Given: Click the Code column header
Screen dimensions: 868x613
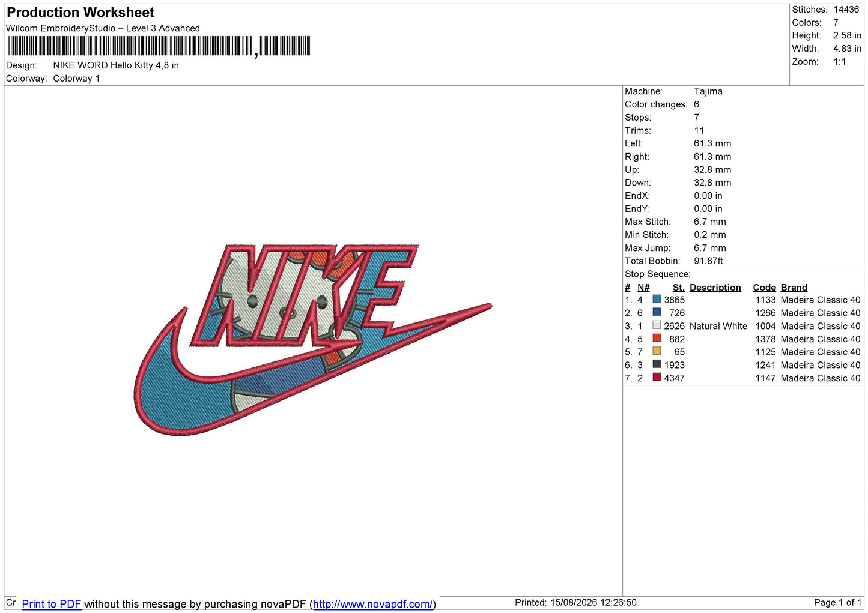Looking at the screenshot, I should click(x=764, y=288).
